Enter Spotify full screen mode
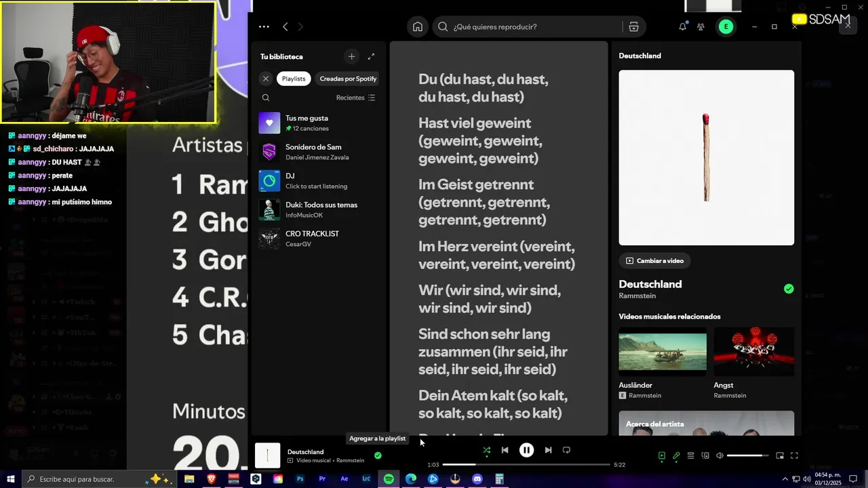Screen dimensions: 868x488 pyautogui.click(x=794, y=455)
